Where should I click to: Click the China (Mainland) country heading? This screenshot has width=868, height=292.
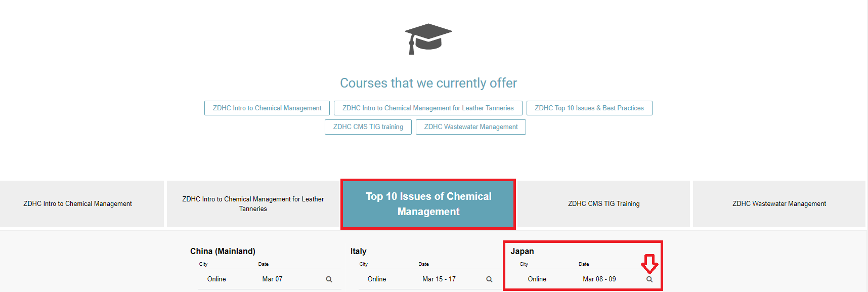click(223, 252)
